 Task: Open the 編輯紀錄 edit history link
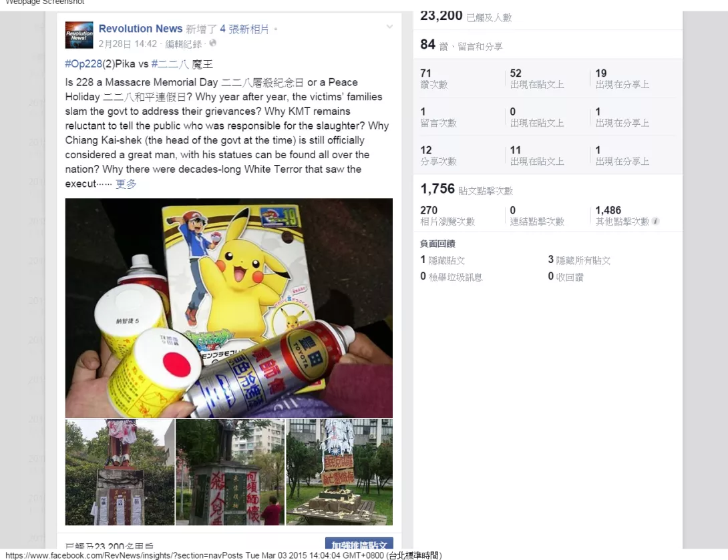[x=184, y=43]
